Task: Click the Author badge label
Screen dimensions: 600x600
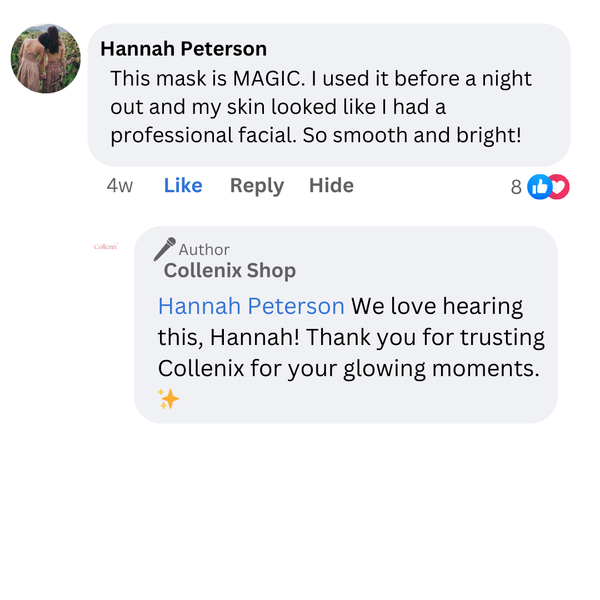Action: [x=204, y=249]
